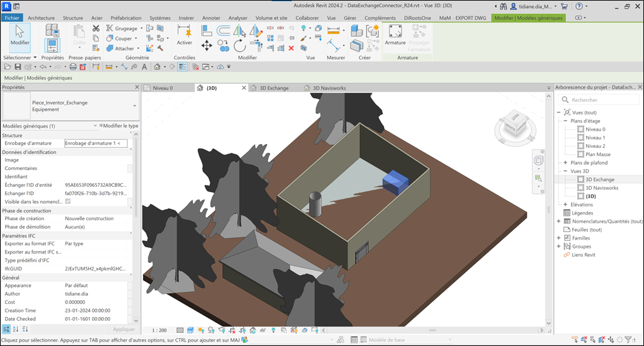Collapse the Vues 3D tree node
Screen dimensions: 644x346
(565, 171)
